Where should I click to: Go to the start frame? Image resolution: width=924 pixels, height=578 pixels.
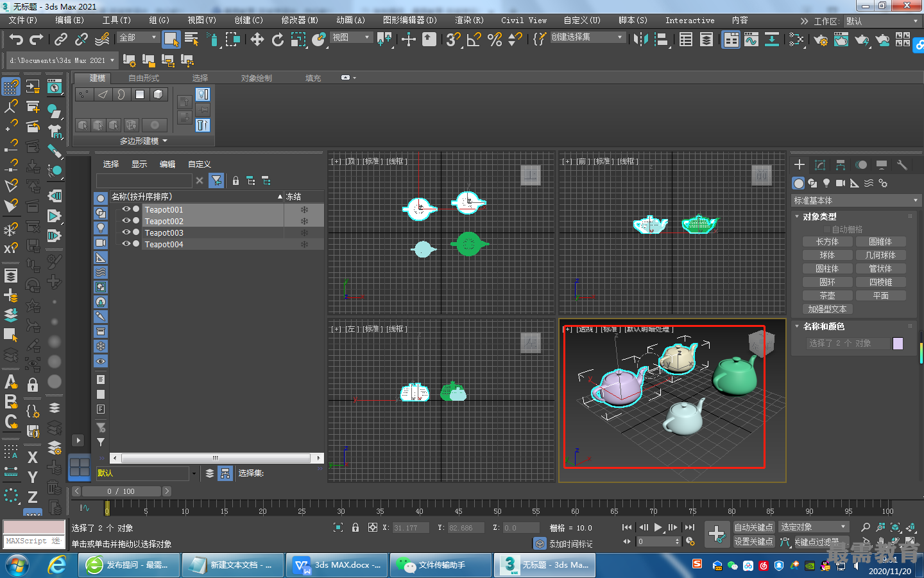click(627, 527)
